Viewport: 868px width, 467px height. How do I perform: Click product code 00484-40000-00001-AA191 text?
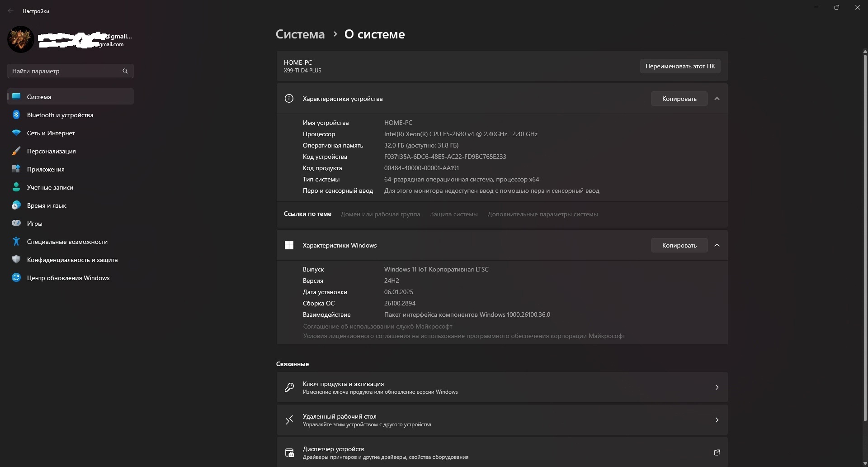pyautogui.click(x=421, y=168)
